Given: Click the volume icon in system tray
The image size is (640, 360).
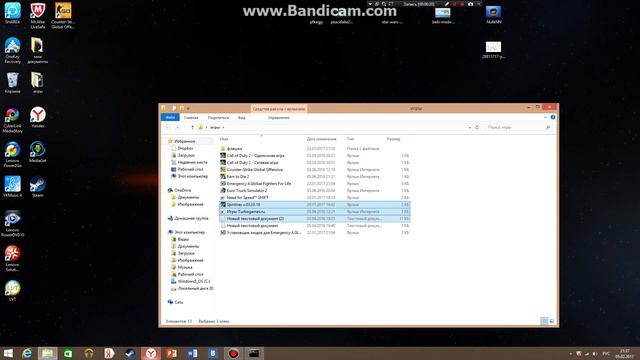Looking at the screenshot, I should (595, 353).
